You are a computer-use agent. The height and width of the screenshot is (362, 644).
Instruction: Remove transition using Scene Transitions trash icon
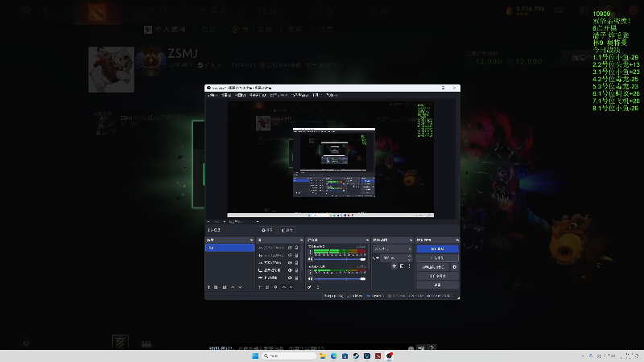click(x=402, y=265)
